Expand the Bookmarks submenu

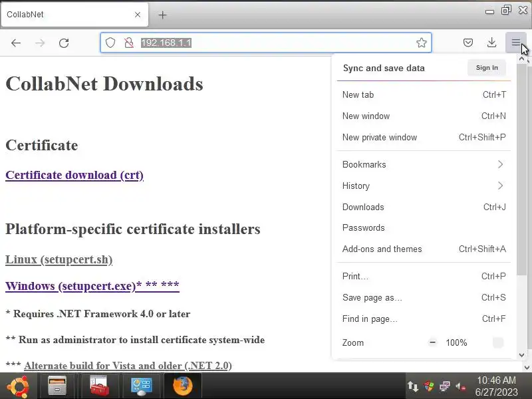424,164
